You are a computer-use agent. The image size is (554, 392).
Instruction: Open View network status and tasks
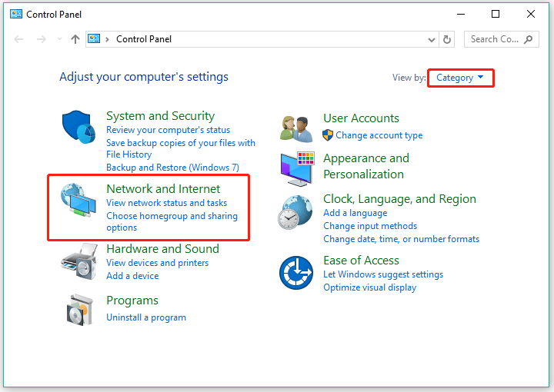[x=167, y=203]
